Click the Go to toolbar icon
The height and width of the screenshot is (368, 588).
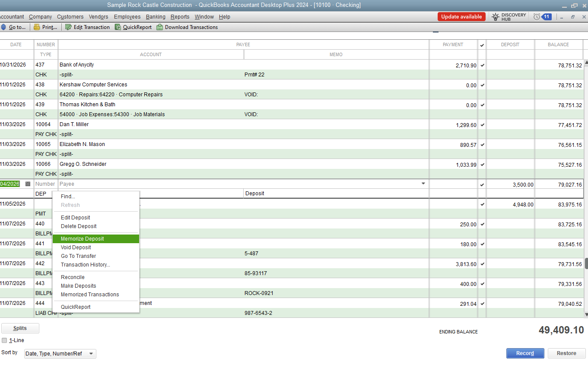(x=3, y=27)
